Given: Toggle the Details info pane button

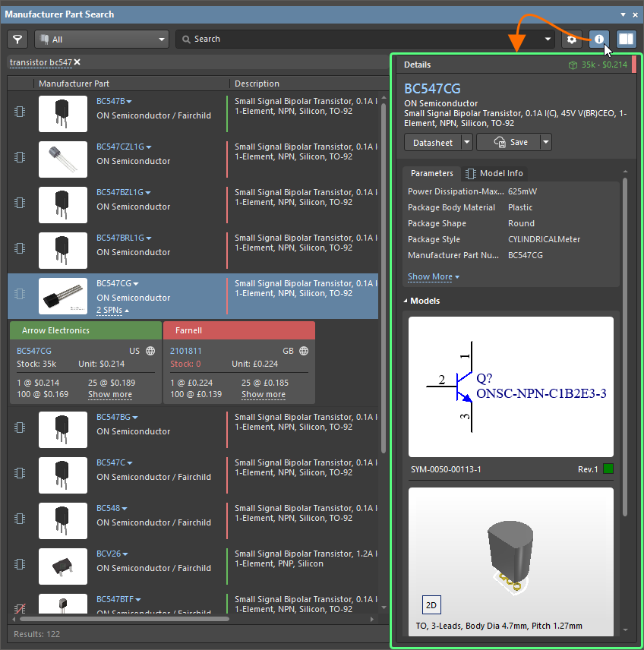Looking at the screenshot, I should [599, 39].
